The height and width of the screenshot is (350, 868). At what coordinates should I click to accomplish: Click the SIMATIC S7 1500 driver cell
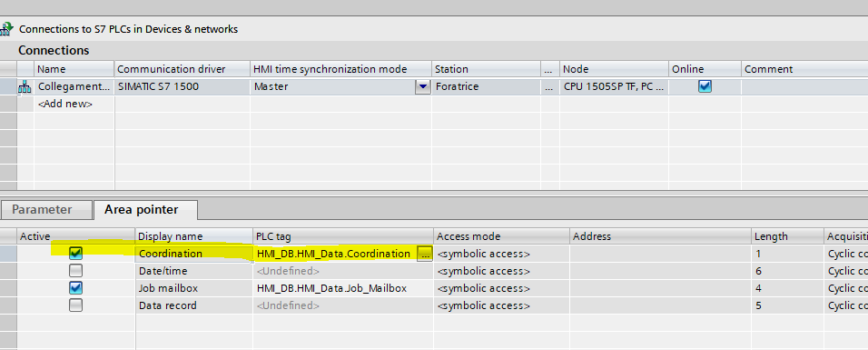click(x=182, y=86)
